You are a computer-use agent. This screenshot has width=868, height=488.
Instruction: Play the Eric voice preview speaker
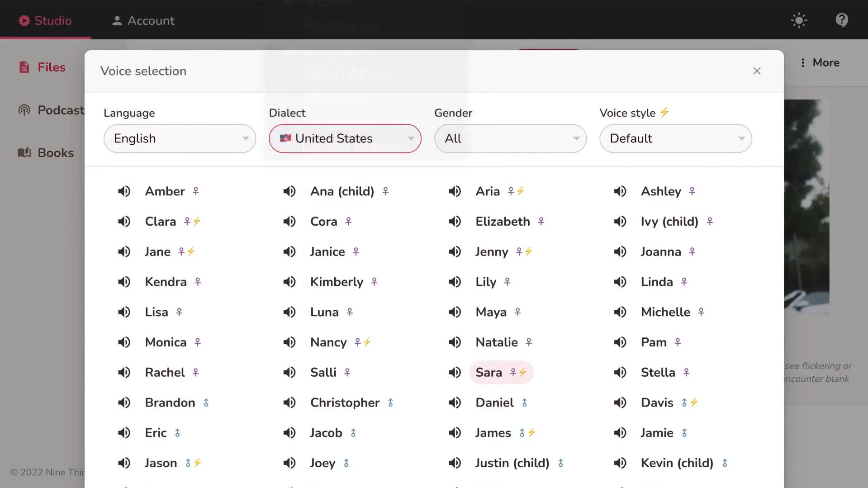coord(124,433)
